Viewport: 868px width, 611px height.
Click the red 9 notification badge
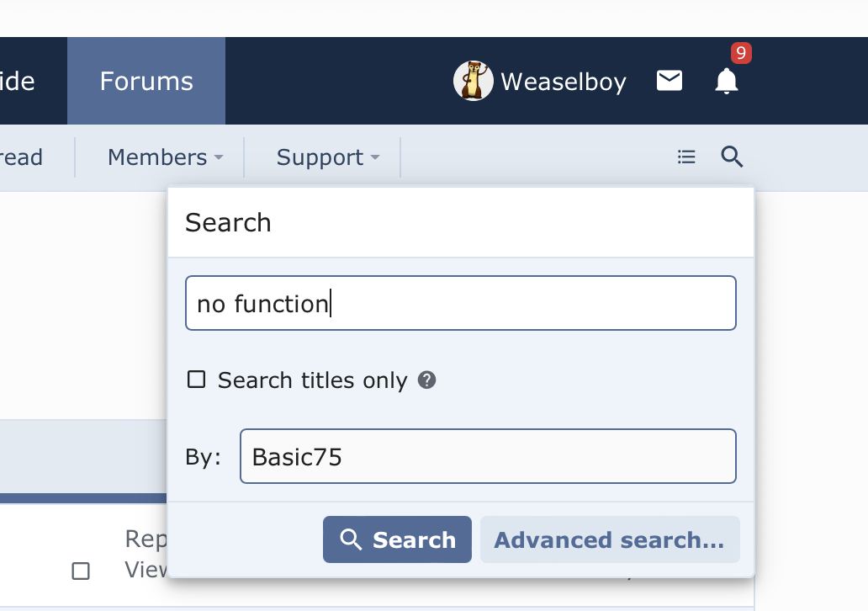tap(741, 54)
